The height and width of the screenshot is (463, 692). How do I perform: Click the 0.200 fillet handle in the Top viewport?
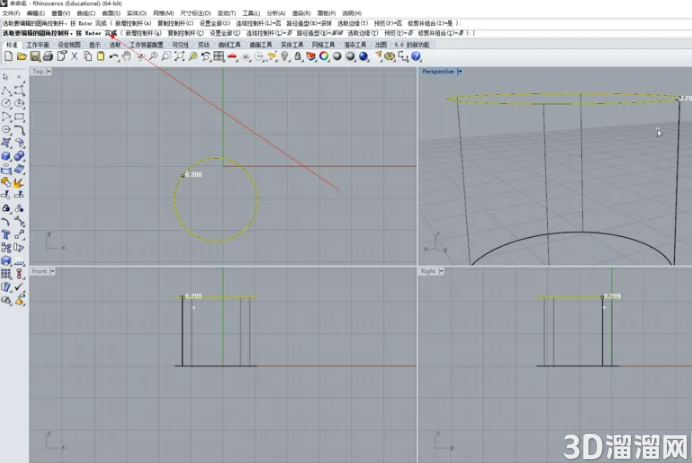[x=183, y=175]
